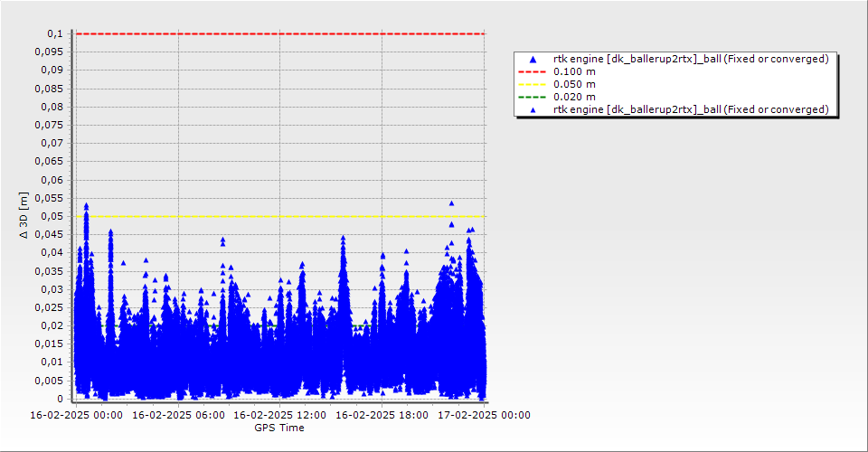Click the '0,095' y-axis tick label
This screenshot has width=868, height=452.
(x=49, y=52)
